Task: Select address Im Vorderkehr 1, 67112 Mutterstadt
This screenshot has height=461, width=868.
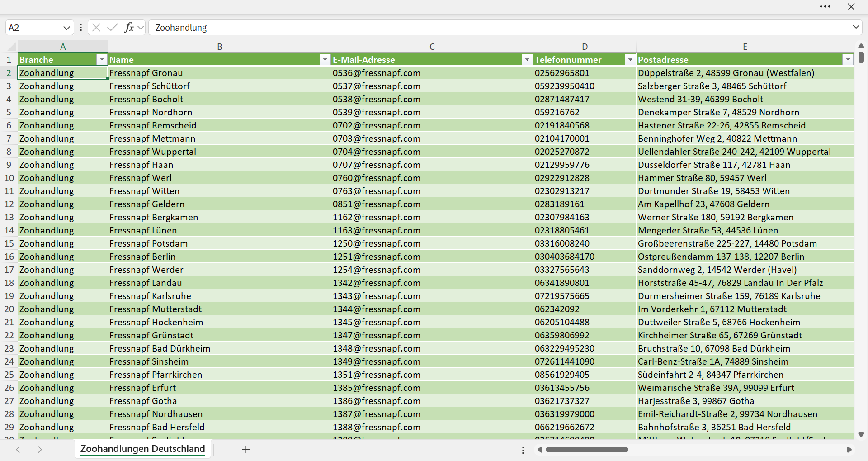Action: [745, 309]
